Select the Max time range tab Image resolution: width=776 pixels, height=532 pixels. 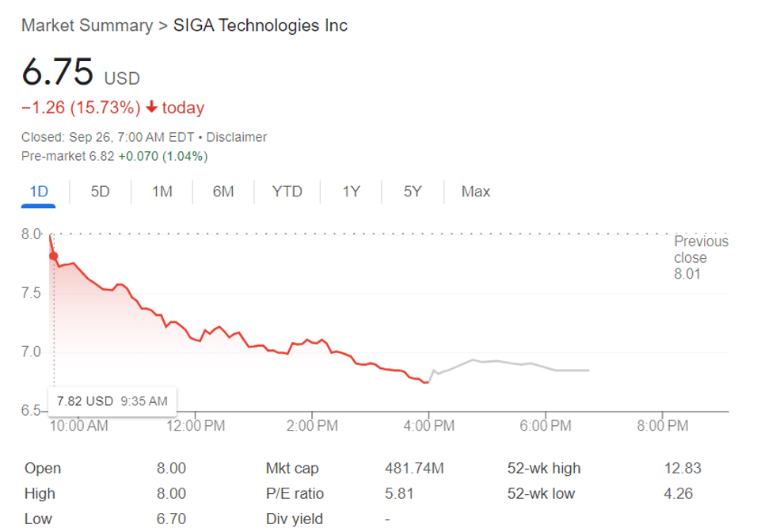tap(476, 192)
